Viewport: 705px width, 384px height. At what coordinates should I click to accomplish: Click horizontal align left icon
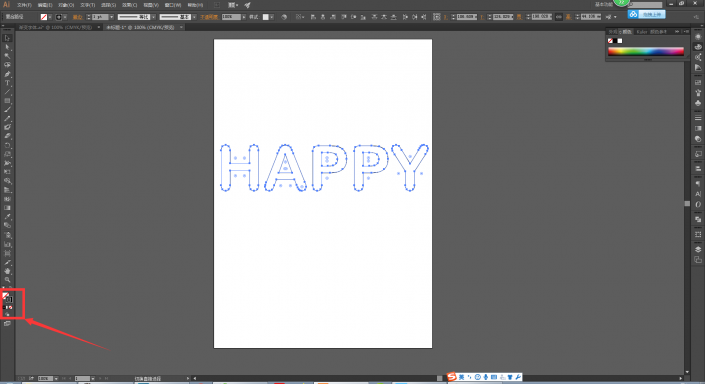(313, 17)
